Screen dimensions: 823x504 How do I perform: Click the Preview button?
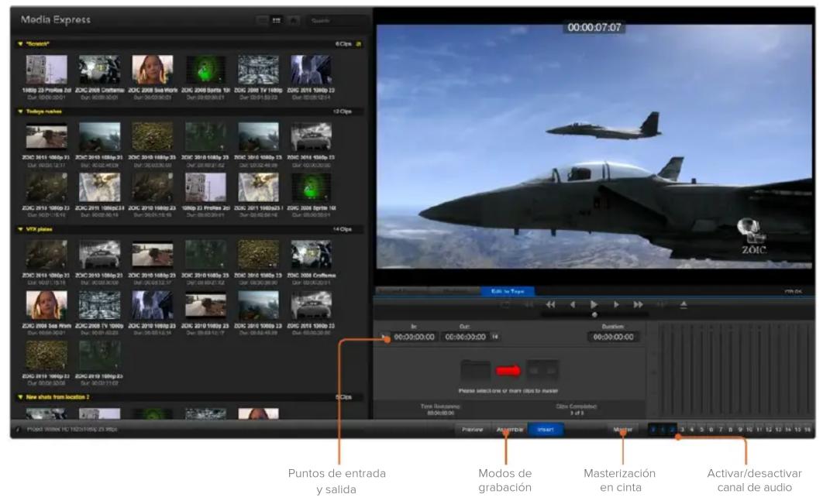pos(473,430)
